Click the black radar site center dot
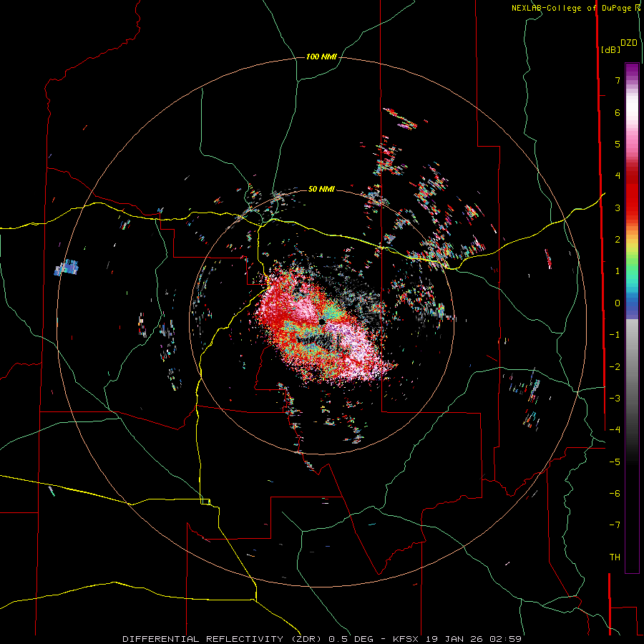 (x=321, y=321)
